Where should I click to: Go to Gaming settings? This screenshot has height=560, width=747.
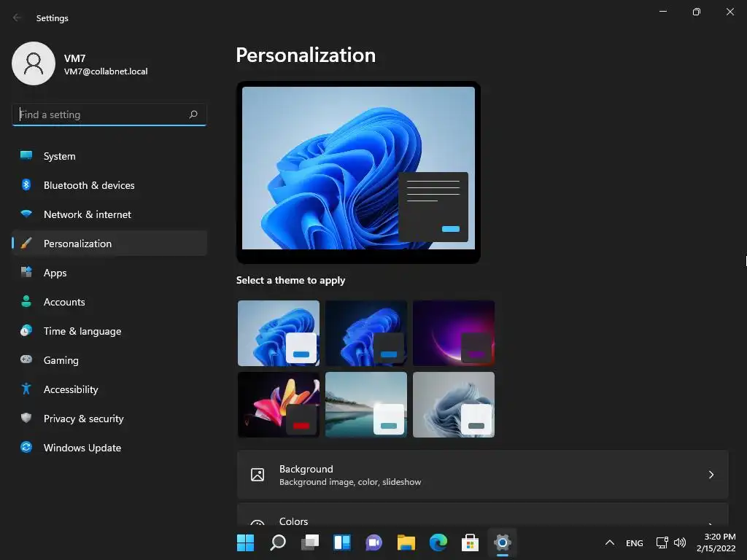point(109,359)
